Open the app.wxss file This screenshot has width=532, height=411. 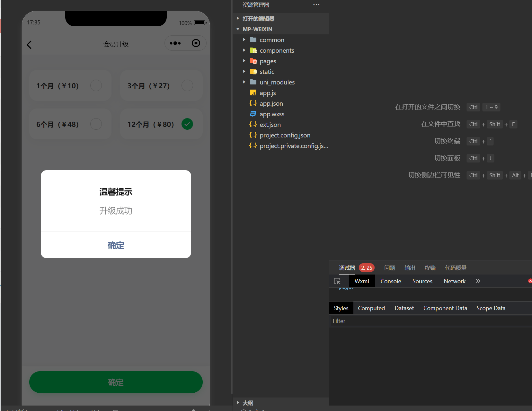[272, 114]
